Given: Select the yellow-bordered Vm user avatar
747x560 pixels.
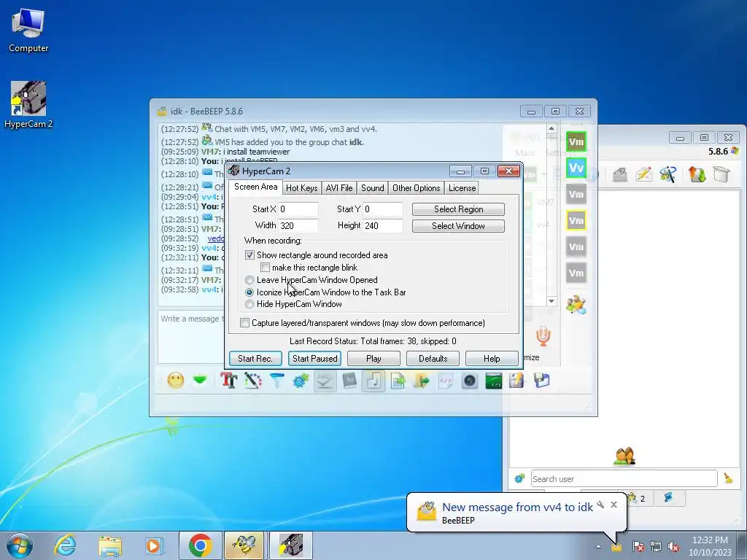Looking at the screenshot, I should point(576,220).
